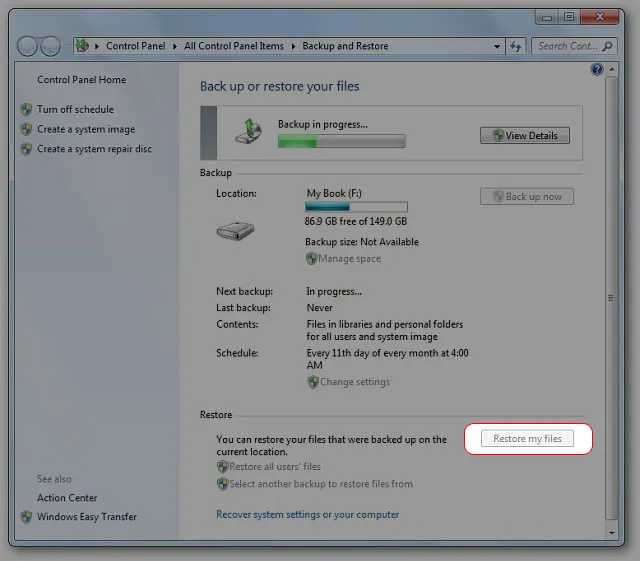Screen dimensions: 640x561
Task: Open the Change settings link under Schedule
Action: point(354,382)
